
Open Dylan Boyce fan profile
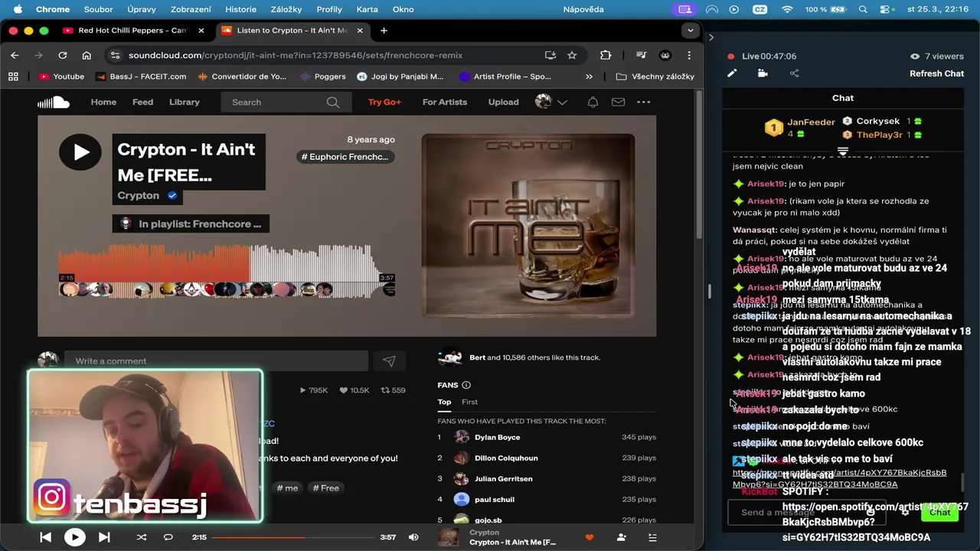(497, 437)
